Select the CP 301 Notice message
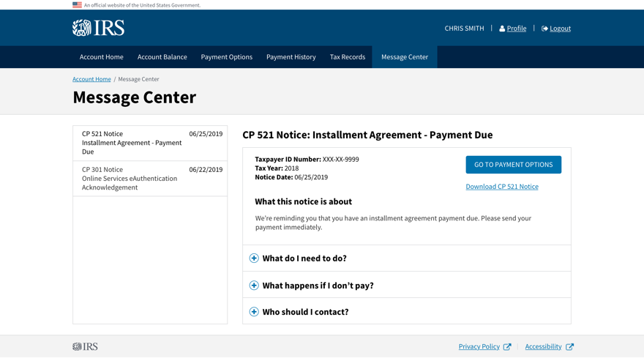This screenshot has height=358, width=644. 150,179
